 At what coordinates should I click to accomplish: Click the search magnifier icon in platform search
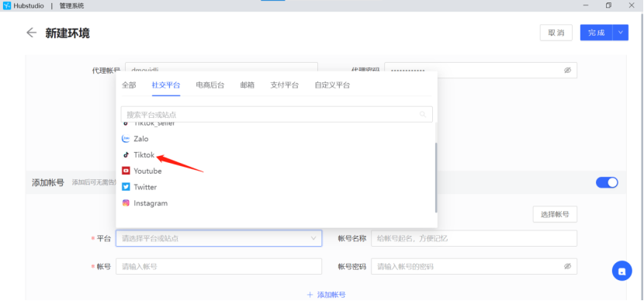coord(423,115)
